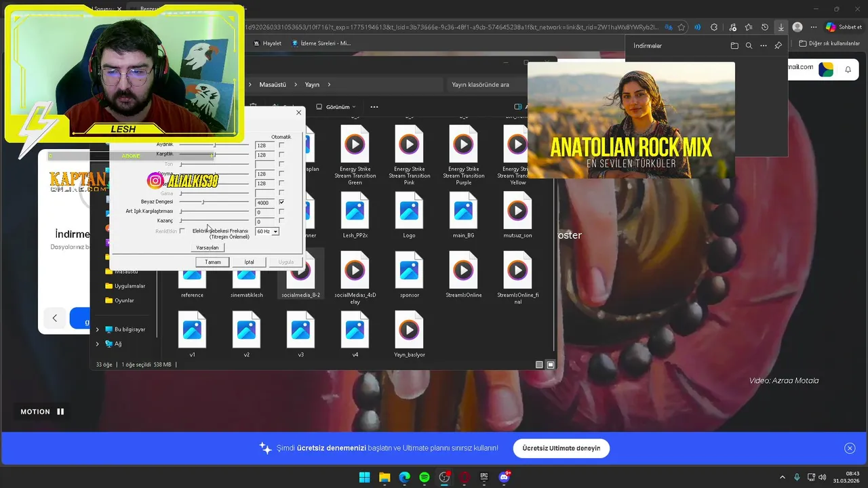The image size is (868, 488).
Task: Select Yayın in explorer breadcrumb
Action: (312, 85)
